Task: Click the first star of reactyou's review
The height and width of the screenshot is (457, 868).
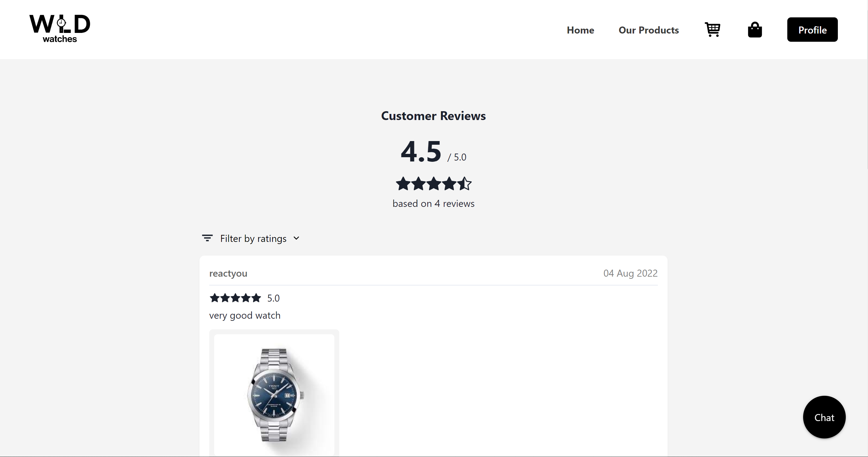Action: tap(215, 298)
